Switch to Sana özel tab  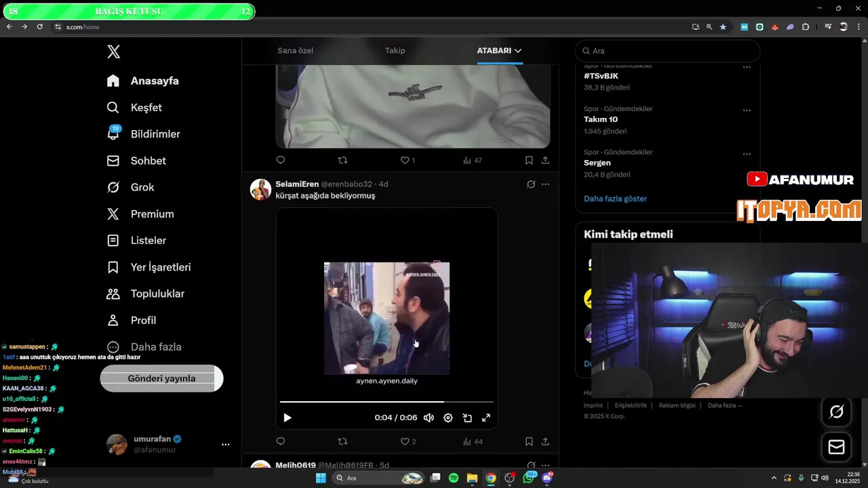(x=295, y=50)
